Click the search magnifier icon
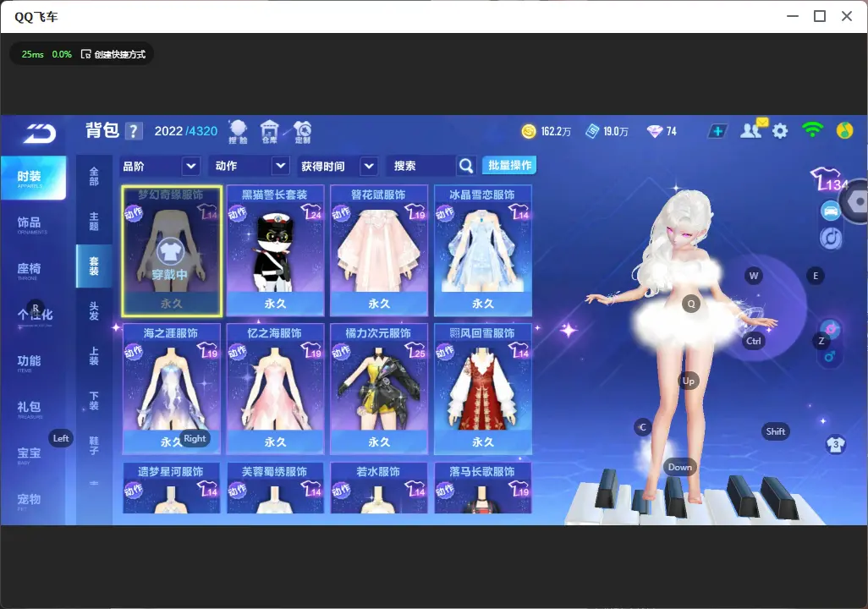The width and height of the screenshot is (868, 609). click(466, 166)
